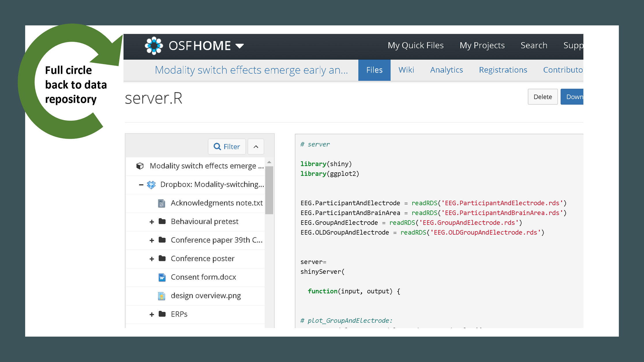Click the OSF snowflake logo icon
Screen dimensions: 644x362
pos(155,45)
